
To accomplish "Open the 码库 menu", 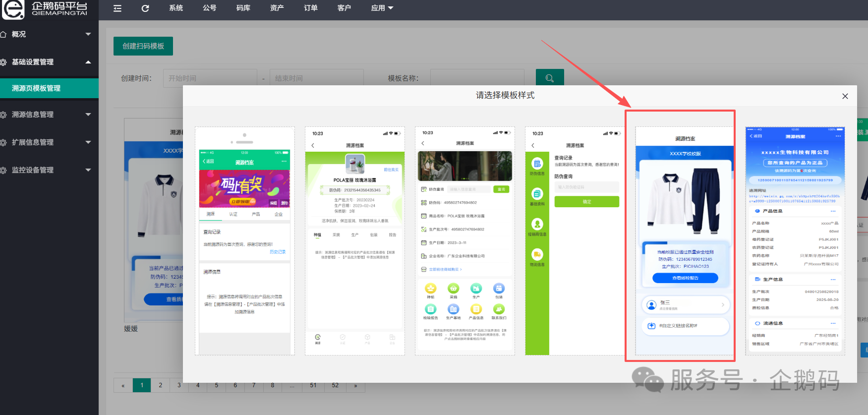I will [243, 8].
